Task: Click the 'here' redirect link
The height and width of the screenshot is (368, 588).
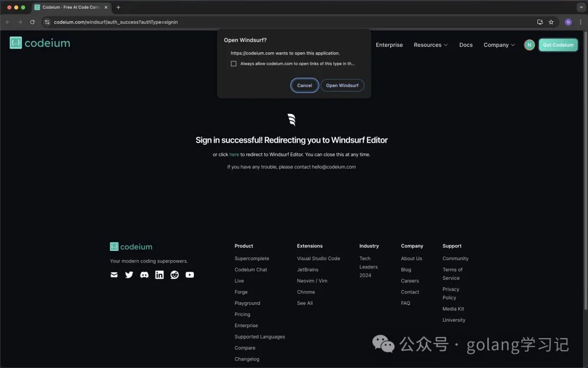Action: click(234, 155)
